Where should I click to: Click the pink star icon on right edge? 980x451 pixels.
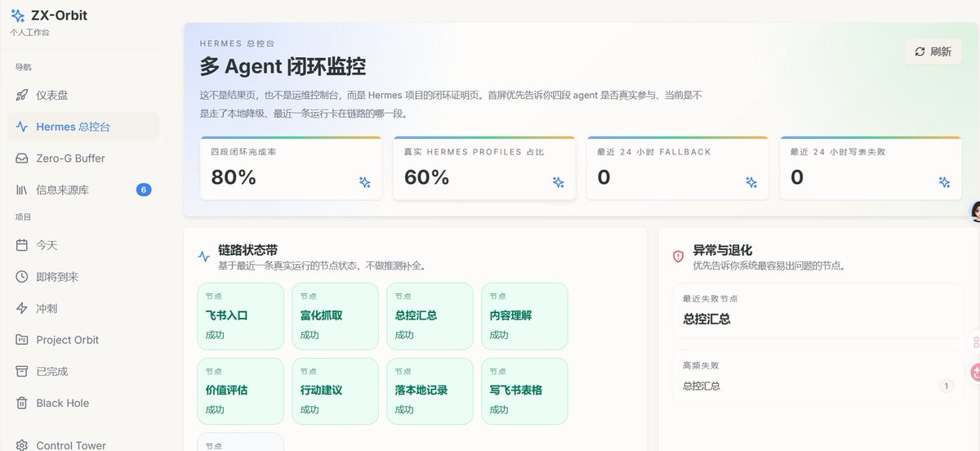[x=975, y=372]
